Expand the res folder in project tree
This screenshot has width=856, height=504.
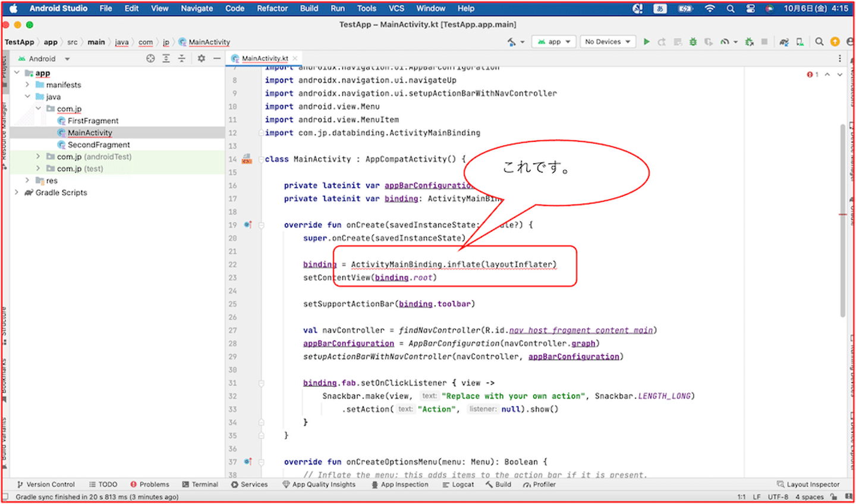(27, 180)
